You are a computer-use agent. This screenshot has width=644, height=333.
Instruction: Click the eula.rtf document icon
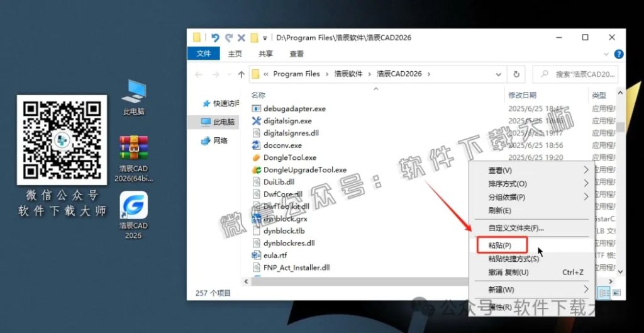[257, 256]
